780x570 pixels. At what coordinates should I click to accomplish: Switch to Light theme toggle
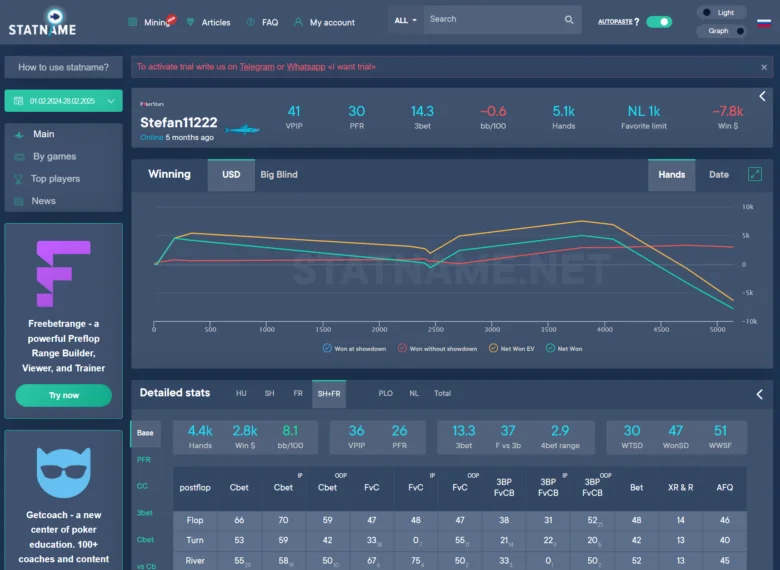[721, 12]
